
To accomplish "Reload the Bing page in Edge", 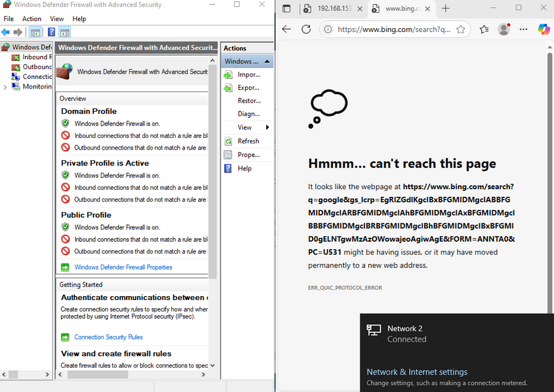I will [306, 29].
